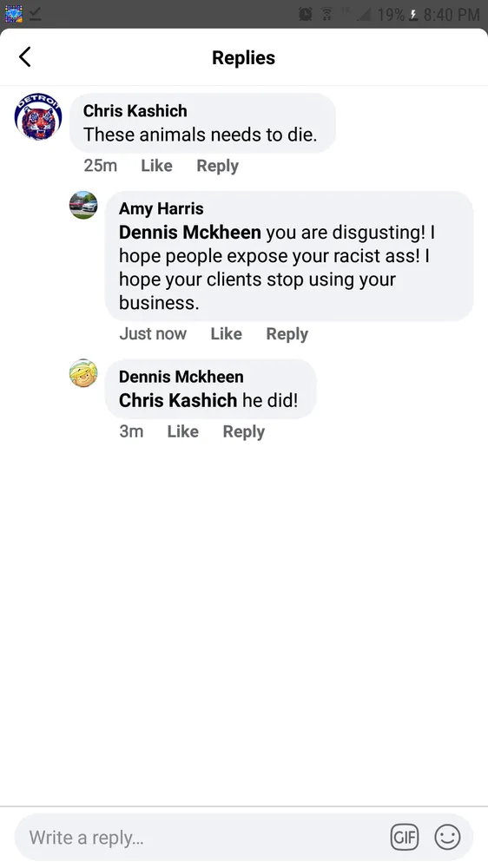
Task: Open Dennis Mckheen's cartoon avatar
Action: (83, 373)
